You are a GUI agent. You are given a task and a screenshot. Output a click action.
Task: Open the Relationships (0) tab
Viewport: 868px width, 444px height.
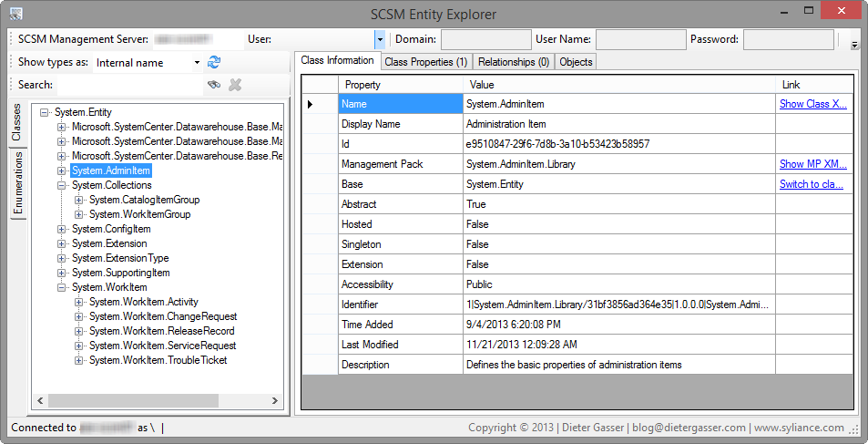[513, 62]
